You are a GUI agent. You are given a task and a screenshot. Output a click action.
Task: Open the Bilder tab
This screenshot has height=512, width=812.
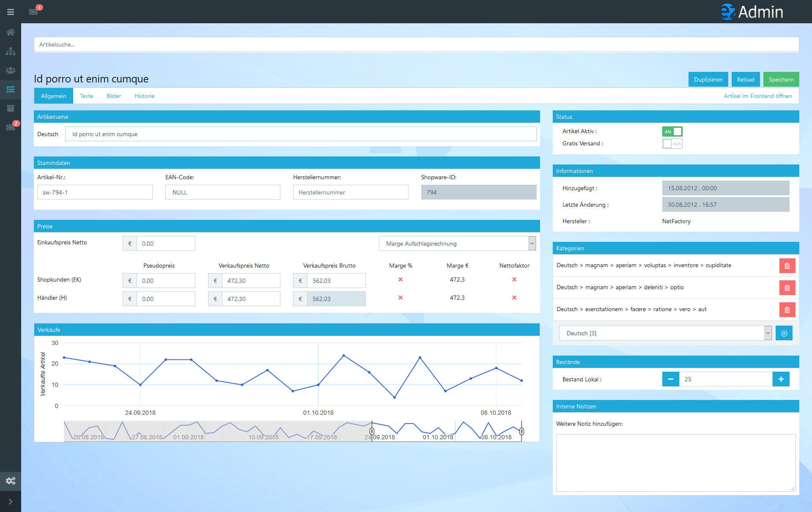click(114, 96)
